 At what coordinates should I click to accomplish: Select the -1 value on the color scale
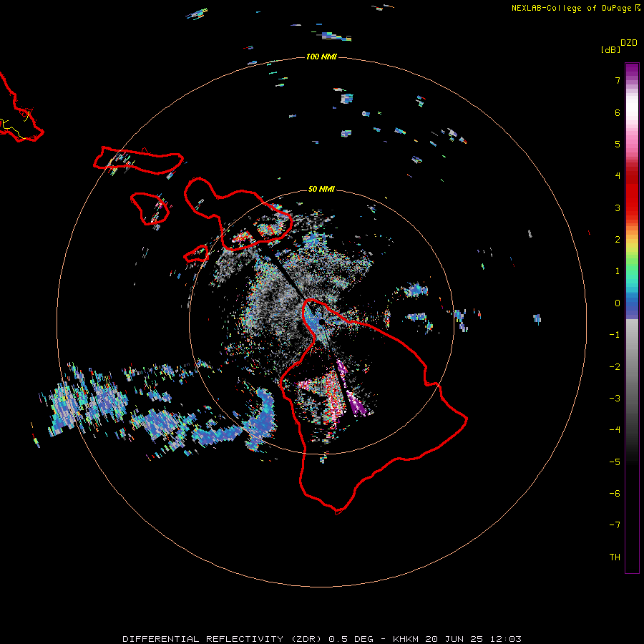coord(615,335)
